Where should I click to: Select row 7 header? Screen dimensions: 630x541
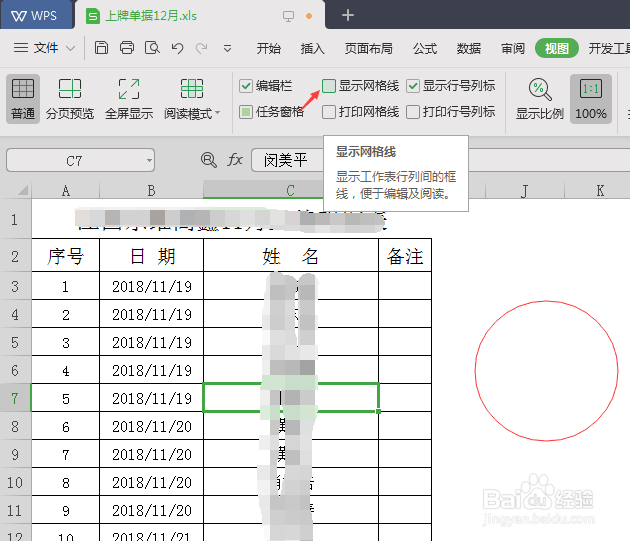pyautogui.click(x=15, y=398)
